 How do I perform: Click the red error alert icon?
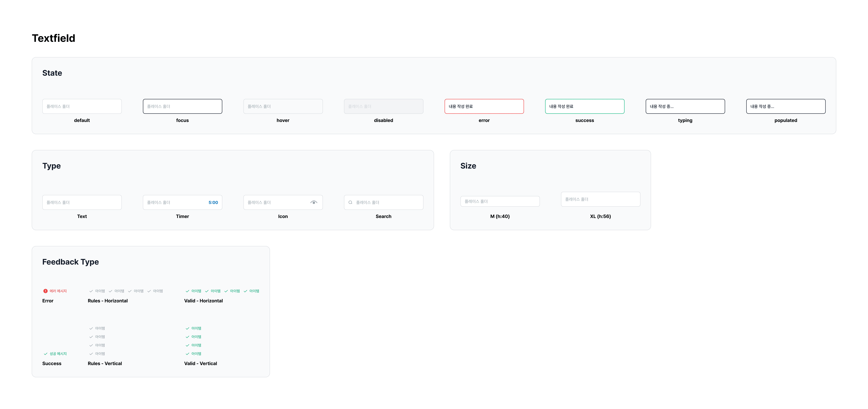(x=46, y=291)
